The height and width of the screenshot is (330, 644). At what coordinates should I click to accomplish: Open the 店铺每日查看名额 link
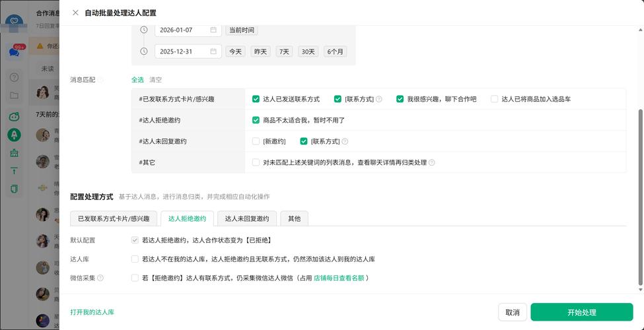point(339,278)
